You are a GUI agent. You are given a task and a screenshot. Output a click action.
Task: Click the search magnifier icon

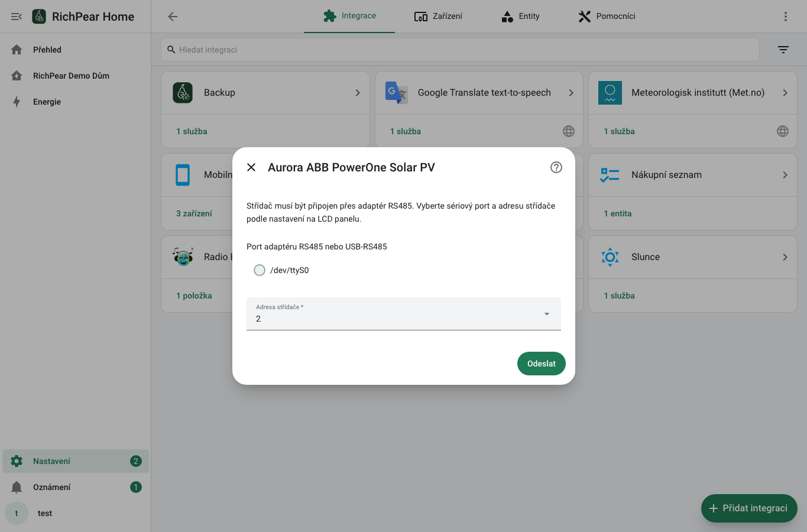(x=171, y=50)
